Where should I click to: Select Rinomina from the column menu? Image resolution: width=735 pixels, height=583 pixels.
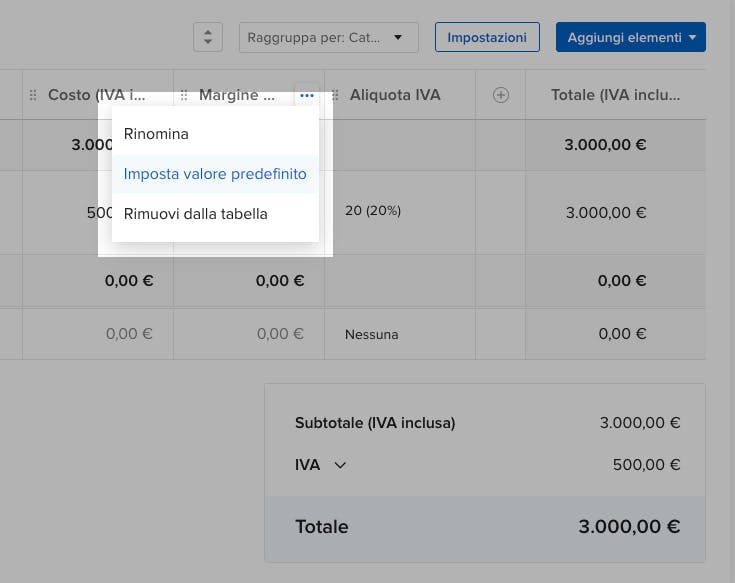click(x=156, y=133)
